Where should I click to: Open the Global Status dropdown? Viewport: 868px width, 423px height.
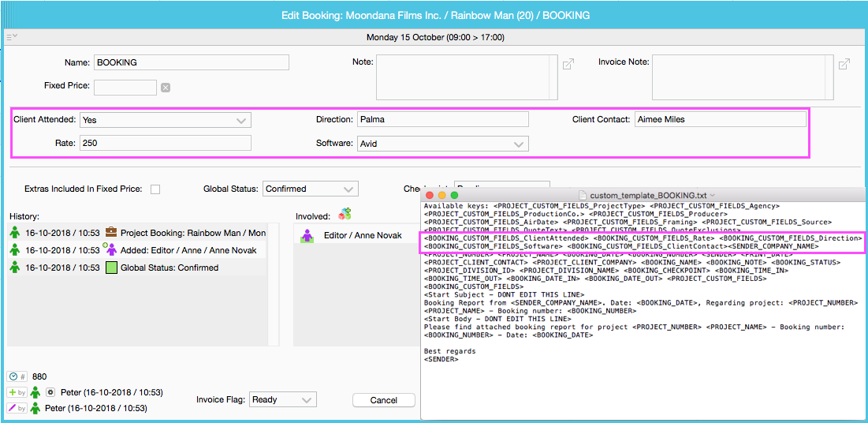(x=311, y=189)
